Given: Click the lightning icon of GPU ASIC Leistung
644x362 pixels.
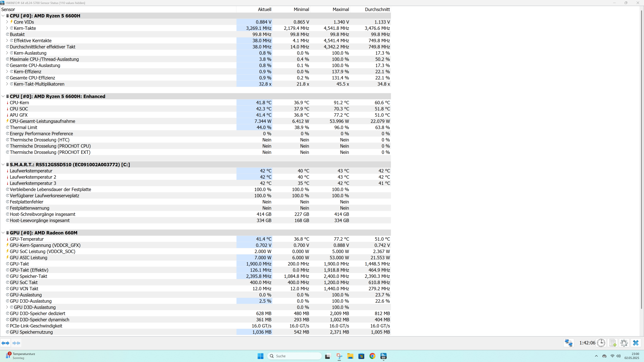Looking at the screenshot, I should click(7, 257).
